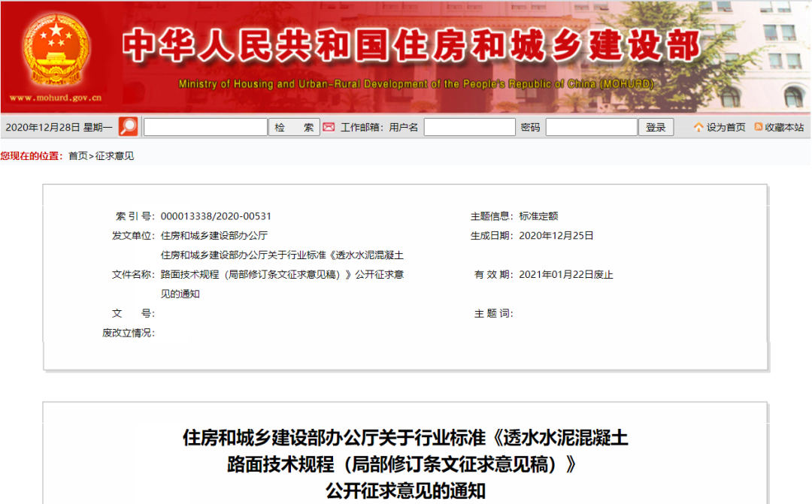Click the index number 000013338/2020-00531
Screen dimensions: 812x504
216,216
